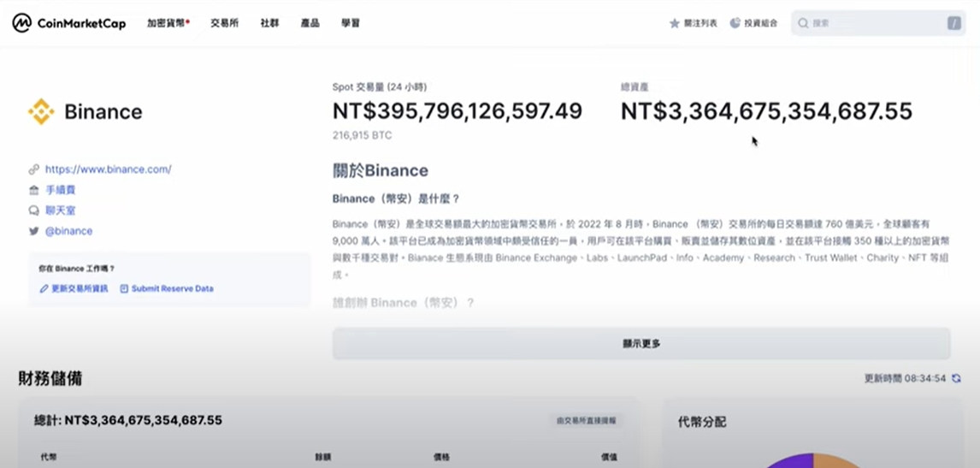The width and height of the screenshot is (980, 468).
Task: Focus the 搜索 search field
Action: [x=878, y=23]
